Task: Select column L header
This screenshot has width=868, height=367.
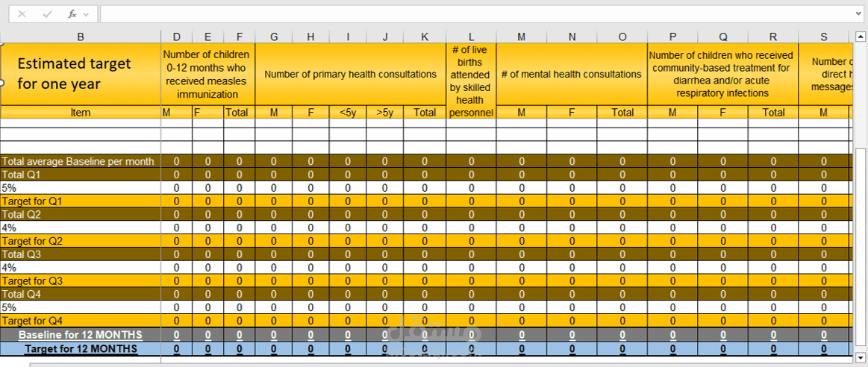Action: (x=471, y=37)
